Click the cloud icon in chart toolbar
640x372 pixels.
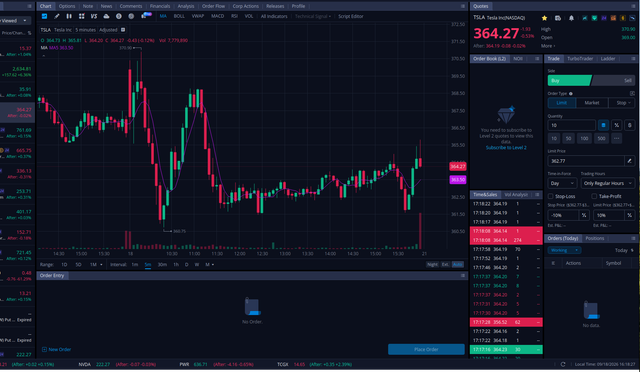pyautogui.click(x=106, y=16)
